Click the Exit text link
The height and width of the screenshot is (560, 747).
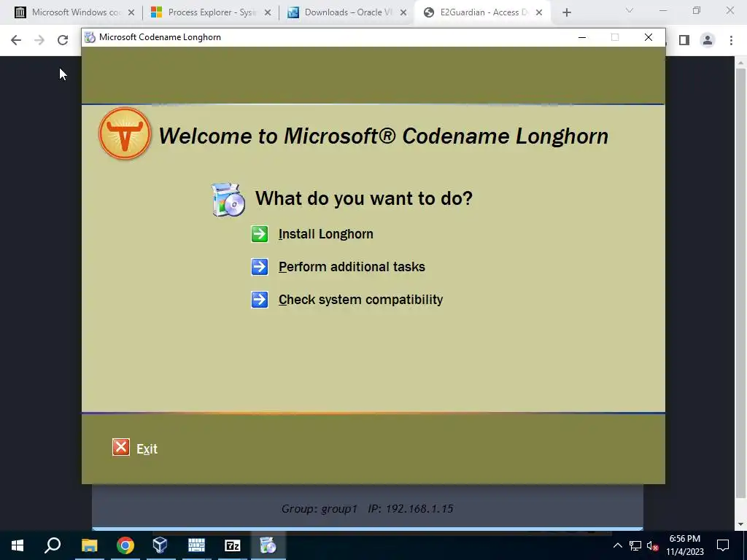point(147,448)
